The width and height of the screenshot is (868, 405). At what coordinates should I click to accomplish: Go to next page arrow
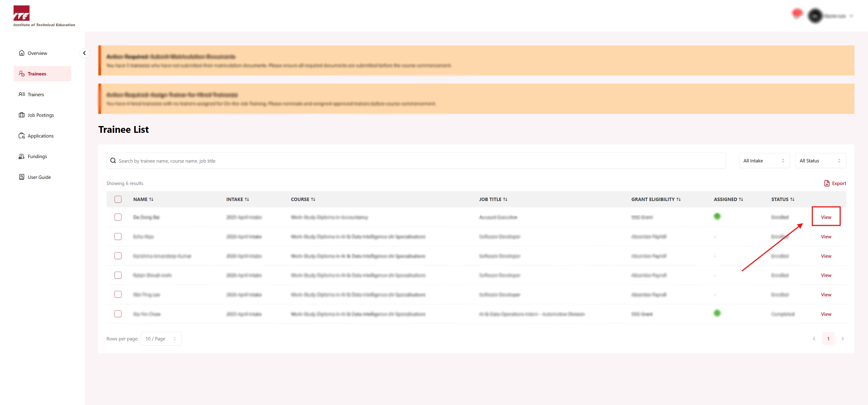pyautogui.click(x=842, y=339)
